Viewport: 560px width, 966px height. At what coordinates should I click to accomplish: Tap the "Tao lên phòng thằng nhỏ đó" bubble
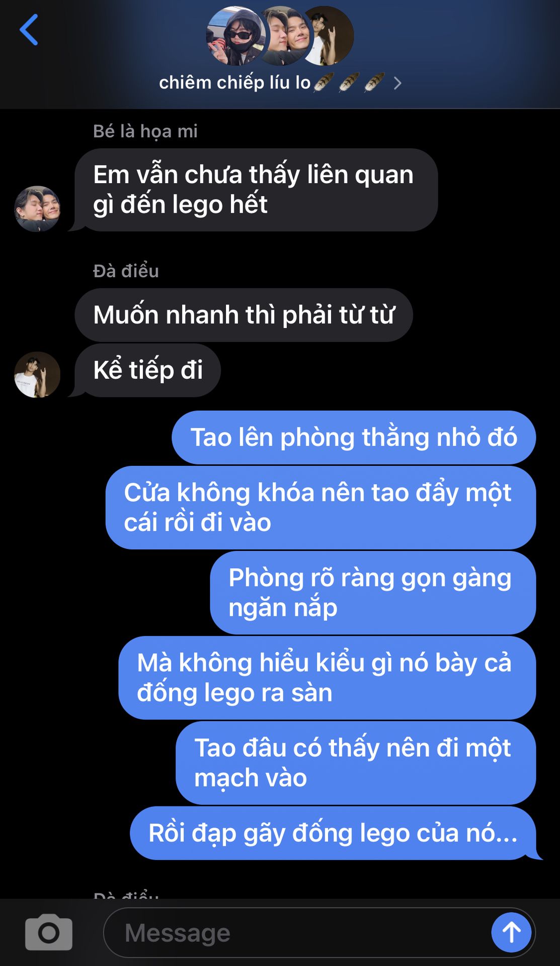[x=354, y=437]
